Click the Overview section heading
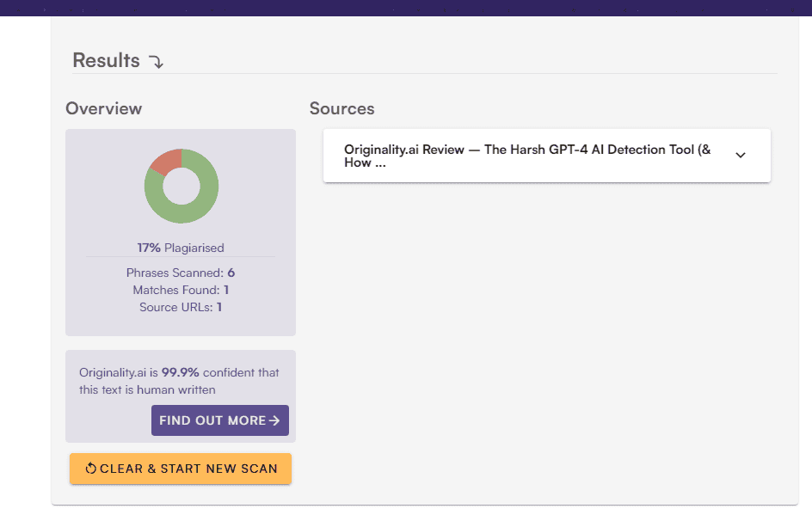This screenshot has height=521, width=812. tap(104, 108)
